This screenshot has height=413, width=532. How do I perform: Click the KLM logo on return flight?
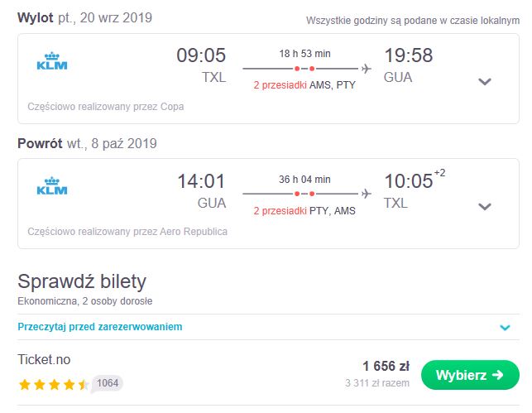52,186
